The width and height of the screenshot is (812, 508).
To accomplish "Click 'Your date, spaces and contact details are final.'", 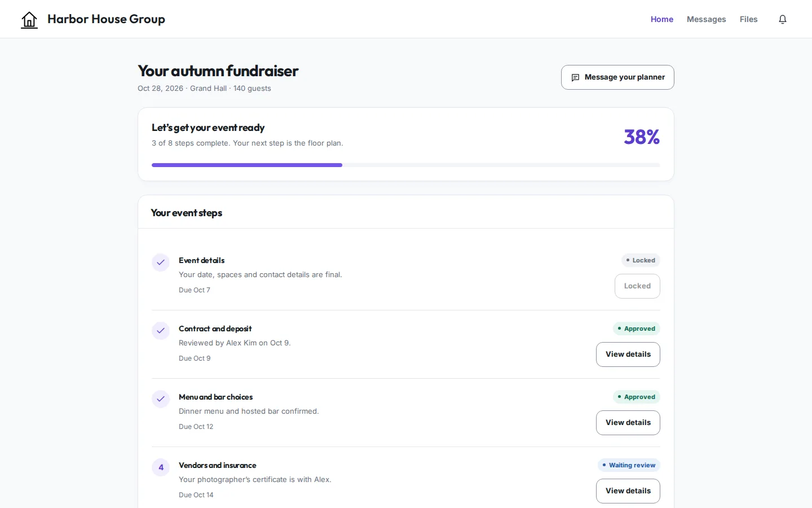I will click(261, 275).
